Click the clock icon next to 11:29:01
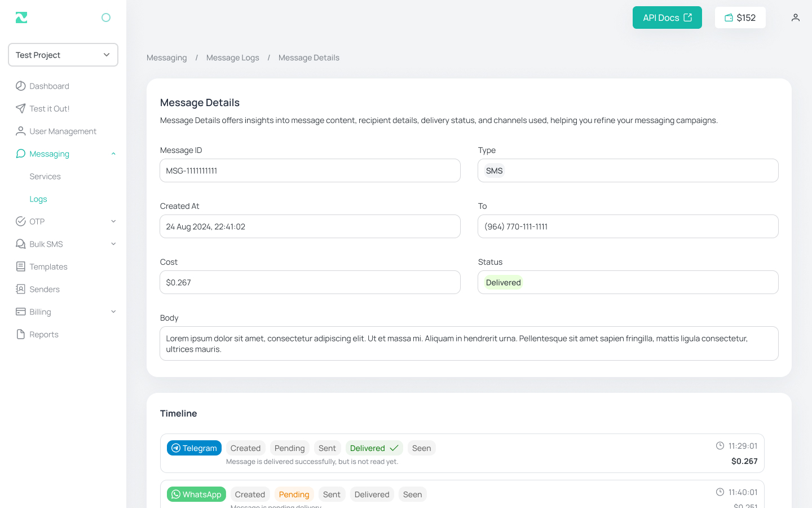Screen dimensions: 812x508 (x=720, y=446)
